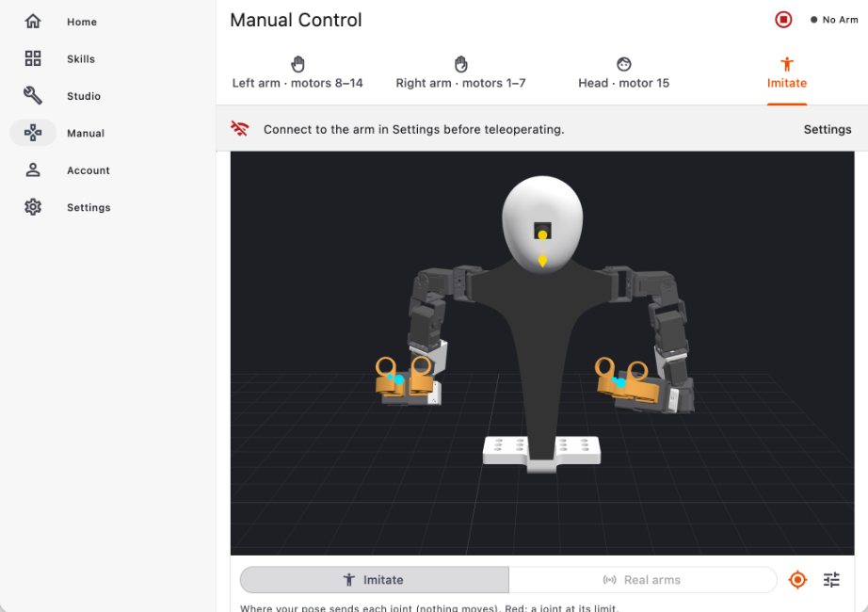Click the red disconnected wifi icon
The image size is (868, 612).
240,129
